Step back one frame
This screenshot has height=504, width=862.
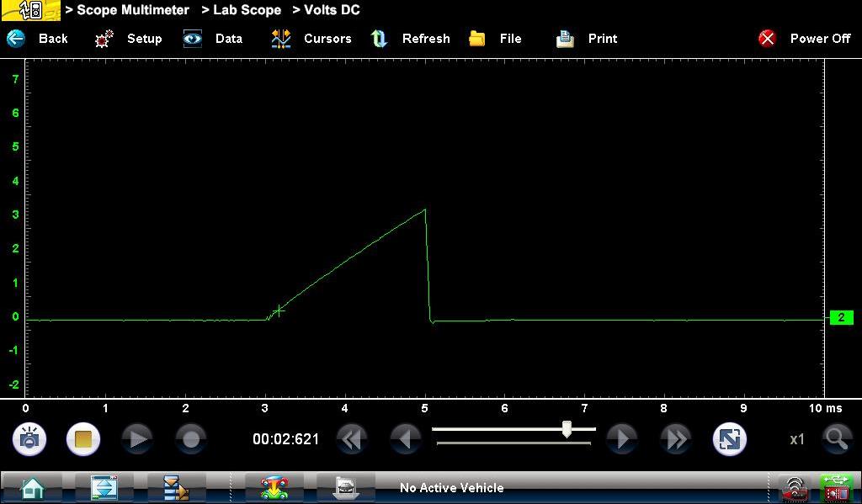pos(407,439)
